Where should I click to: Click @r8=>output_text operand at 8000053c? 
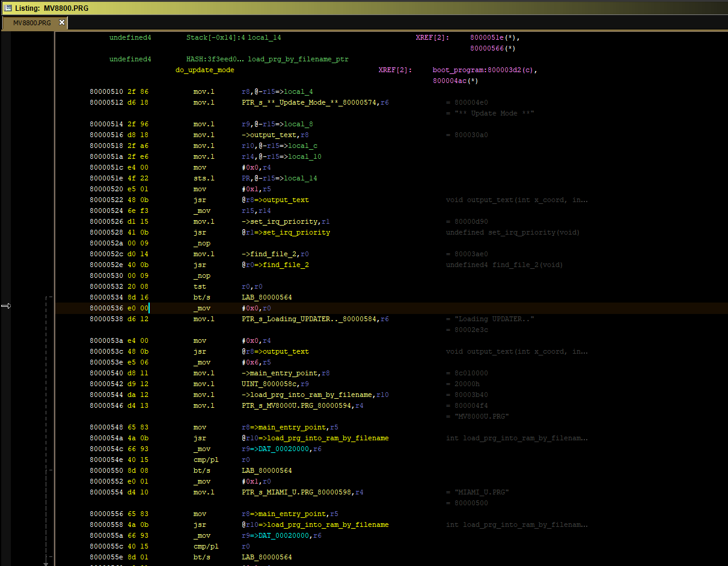pyautogui.click(x=275, y=351)
